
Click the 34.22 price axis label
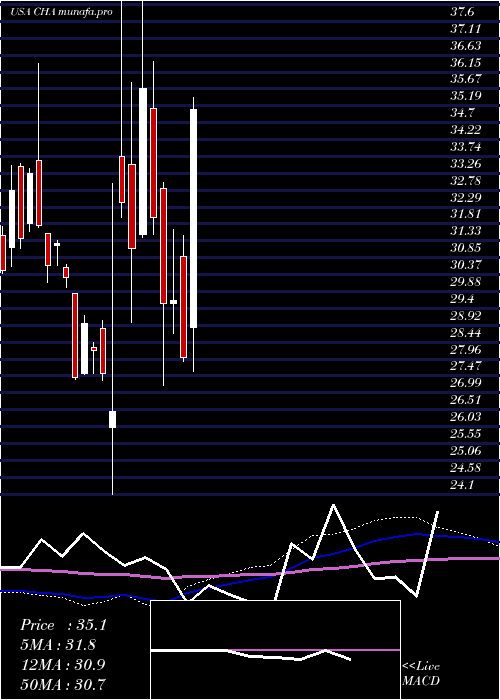(466, 130)
